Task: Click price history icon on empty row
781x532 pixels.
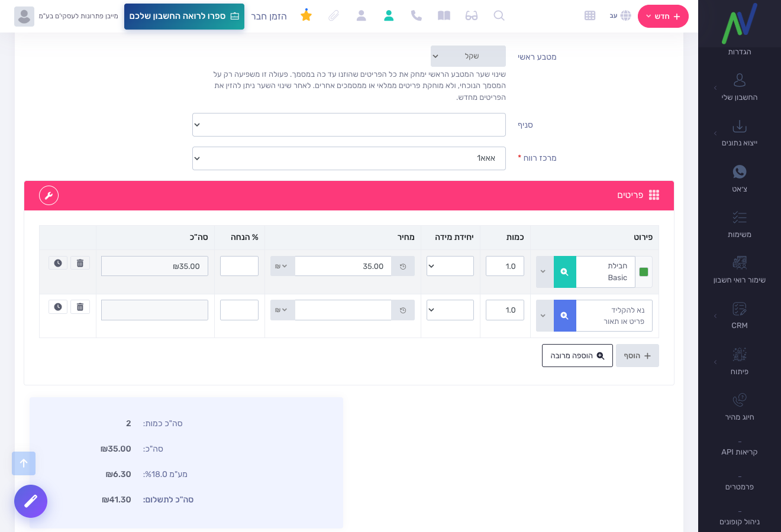Action: 403,310
